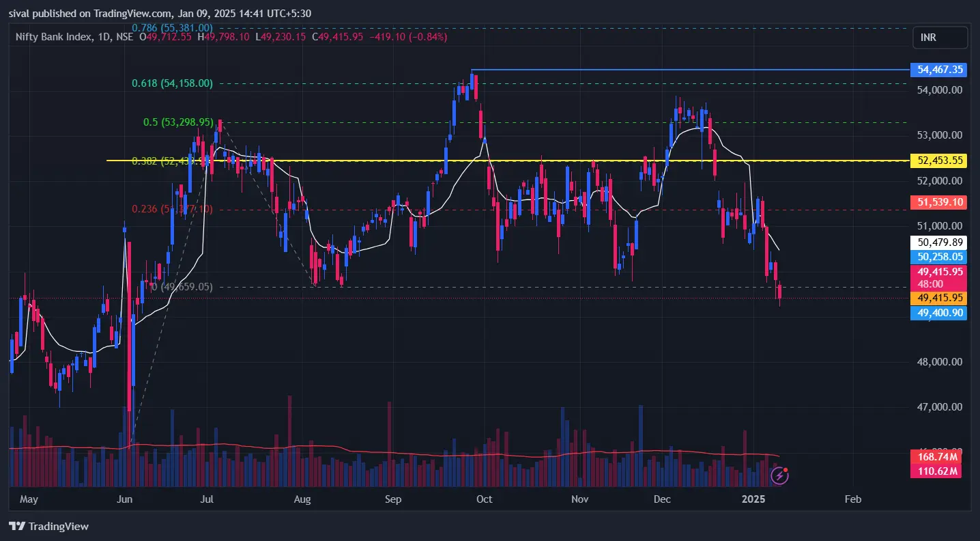This screenshot has height=541, width=980.
Task: Click the low value L49,230.15
Action: 282,37
